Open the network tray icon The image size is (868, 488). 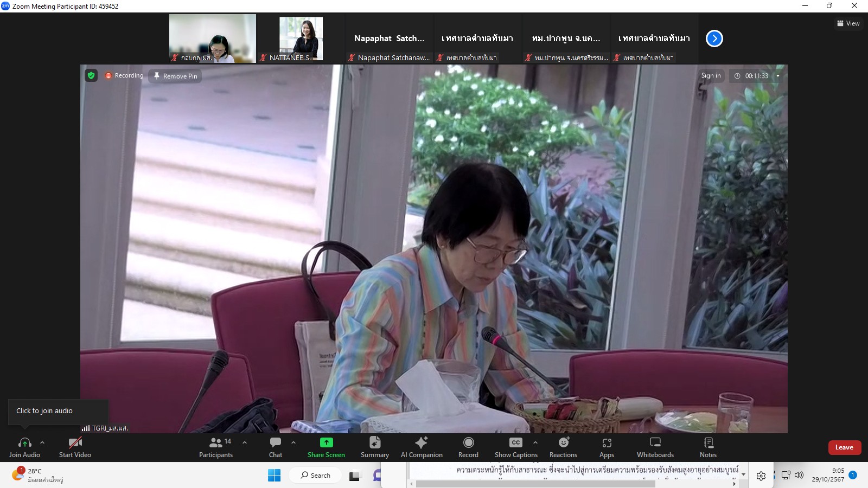[786, 475]
